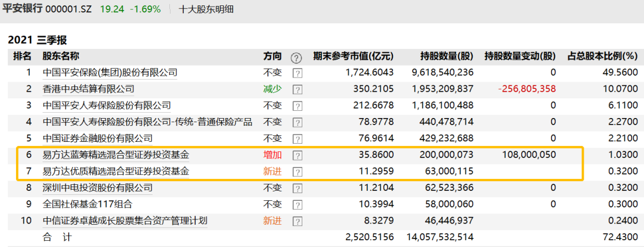Click question icon in 中国平安保险(集团) row
644x248 pixels.
298,73
